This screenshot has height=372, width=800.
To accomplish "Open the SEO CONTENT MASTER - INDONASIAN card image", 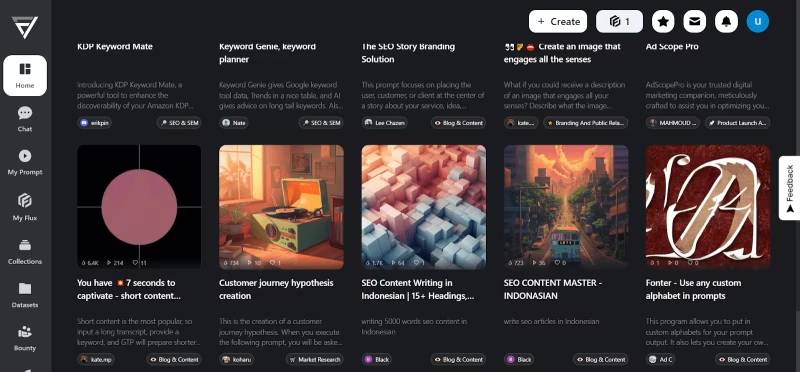I will pyautogui.click(x=566, y=207).
